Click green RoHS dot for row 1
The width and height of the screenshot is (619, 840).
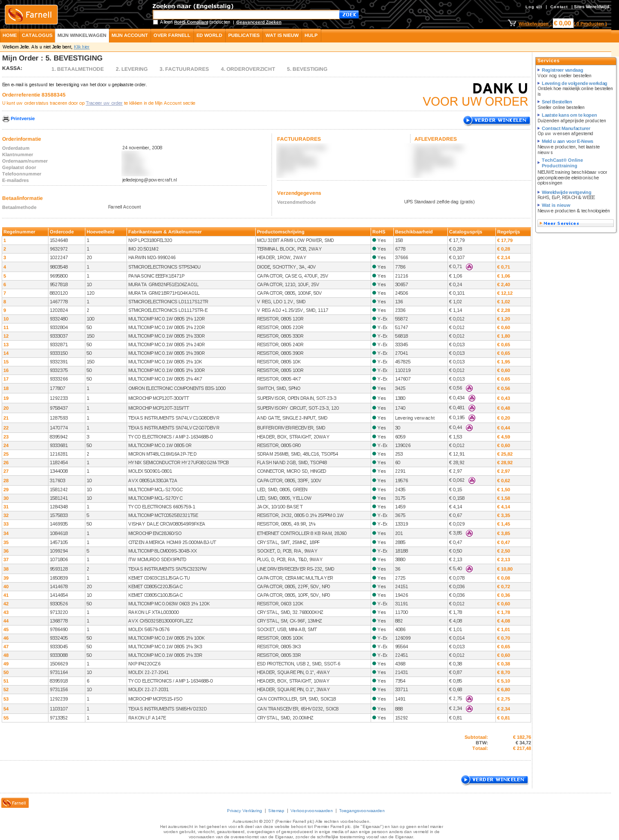[374, 240]
